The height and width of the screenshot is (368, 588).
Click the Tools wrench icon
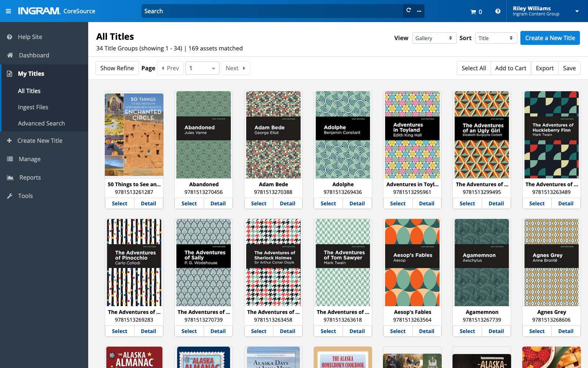10,196
